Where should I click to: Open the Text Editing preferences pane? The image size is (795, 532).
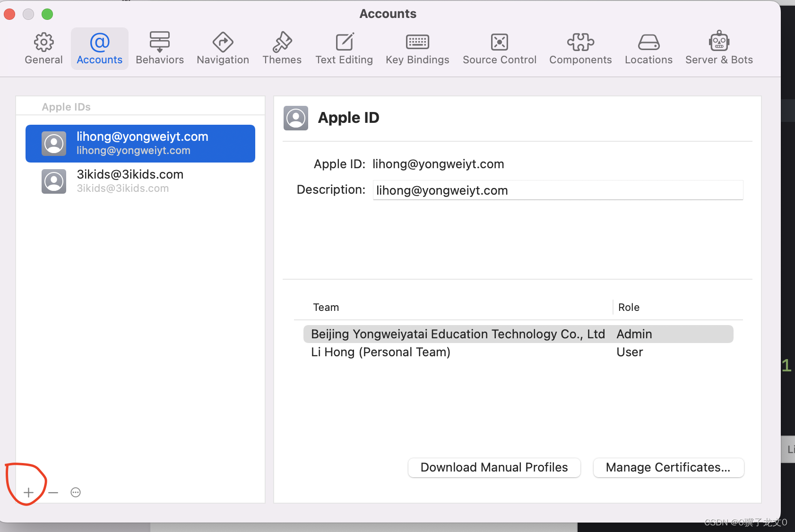click(344, 47)
